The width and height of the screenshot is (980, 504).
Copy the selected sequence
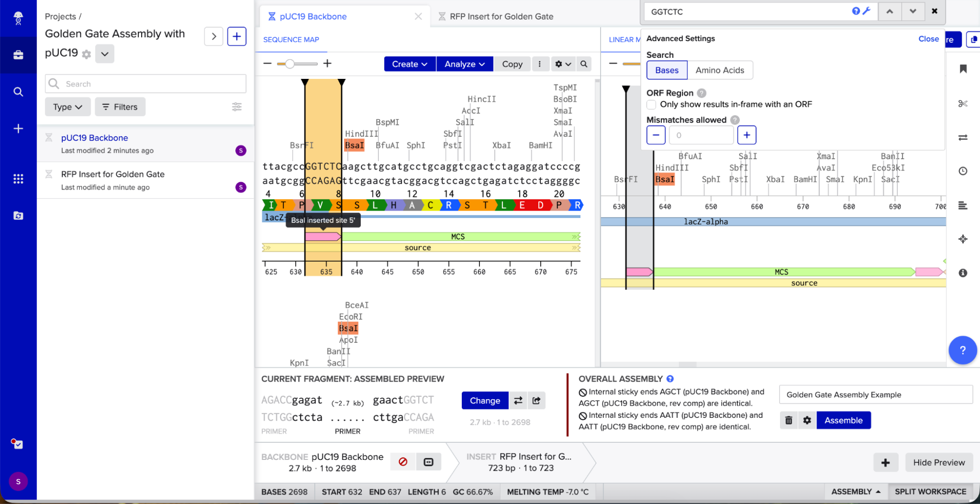click(512, 64)
